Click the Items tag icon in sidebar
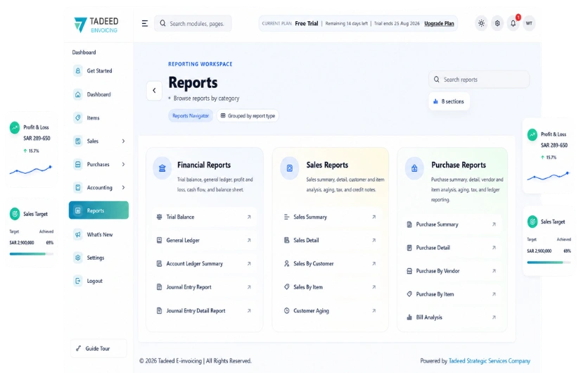 pyautogui.click(x=77, y=118)
